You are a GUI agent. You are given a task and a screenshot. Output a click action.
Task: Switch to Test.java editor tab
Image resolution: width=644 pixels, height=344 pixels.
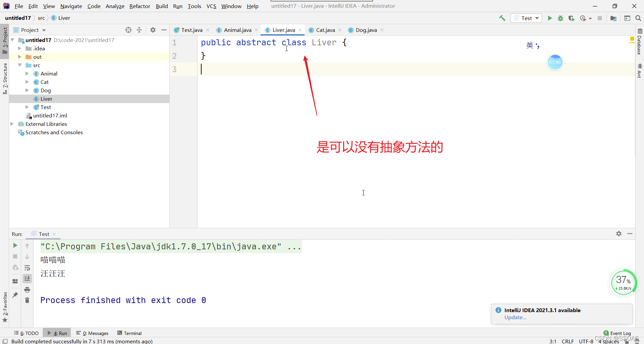tap(192, 30)
